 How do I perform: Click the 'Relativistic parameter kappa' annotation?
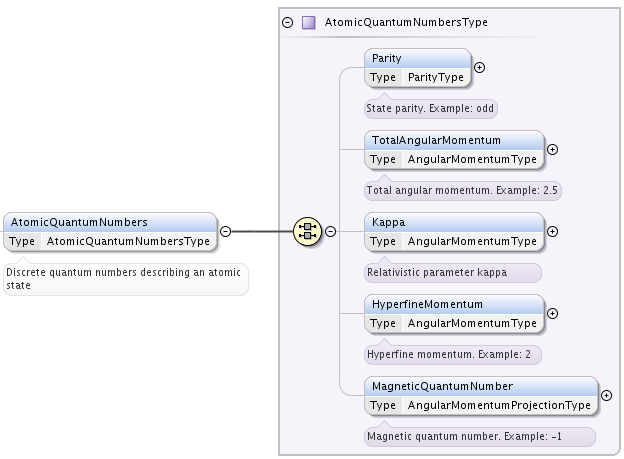(x=437, y=273)
